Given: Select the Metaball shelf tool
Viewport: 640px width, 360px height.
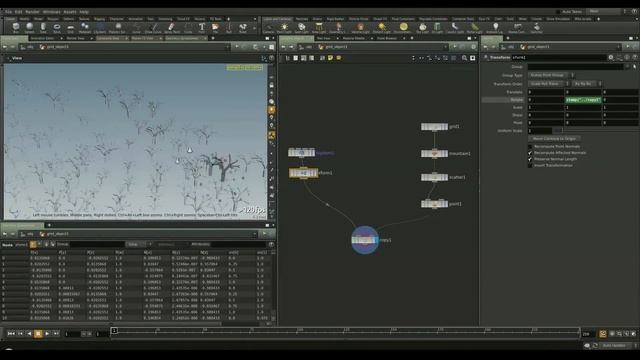Looking at the screenshot, I should (84, 28).
